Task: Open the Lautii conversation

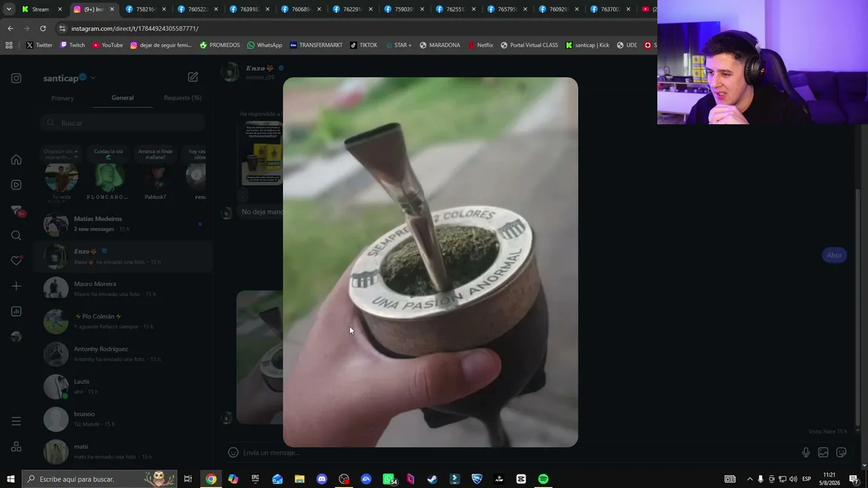Action: click(123, 386)
